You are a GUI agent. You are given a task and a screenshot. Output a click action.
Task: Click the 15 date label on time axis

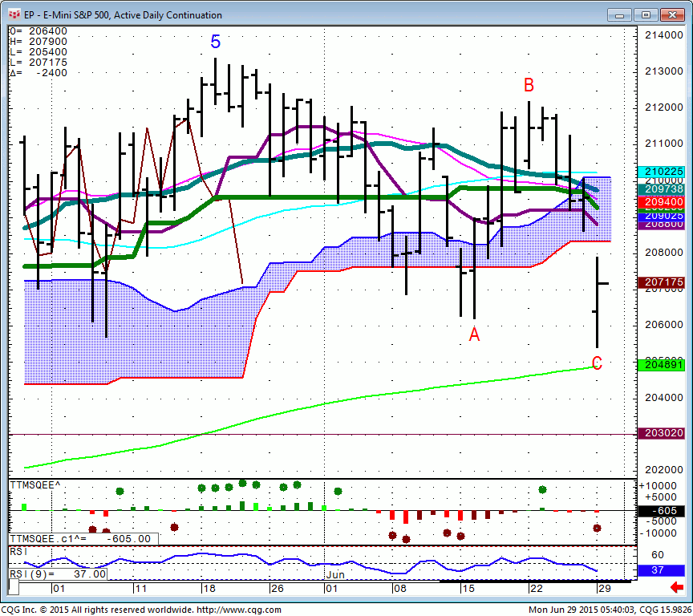468,589
